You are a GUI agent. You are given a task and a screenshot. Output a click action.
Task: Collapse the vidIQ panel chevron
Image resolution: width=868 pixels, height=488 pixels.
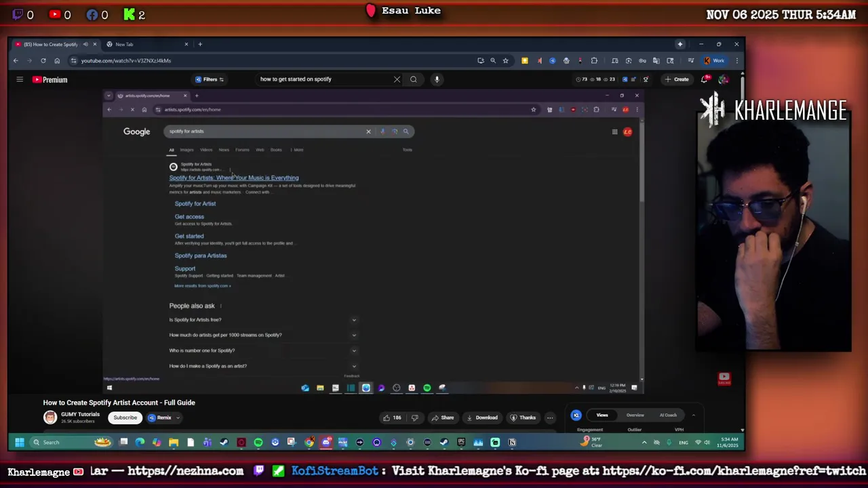pyautogui.click(x=693, y=415)
